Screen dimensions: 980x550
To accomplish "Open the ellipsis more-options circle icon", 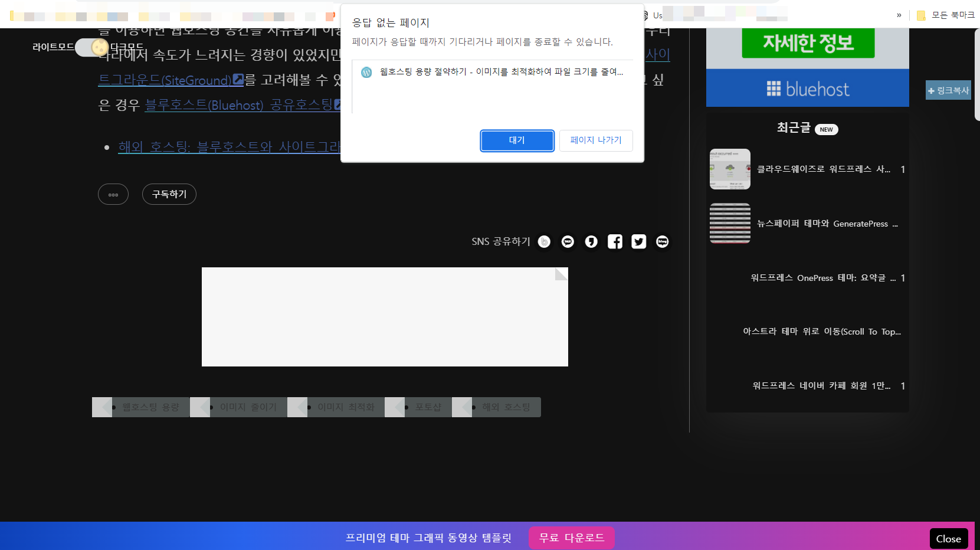I will 113,194.
